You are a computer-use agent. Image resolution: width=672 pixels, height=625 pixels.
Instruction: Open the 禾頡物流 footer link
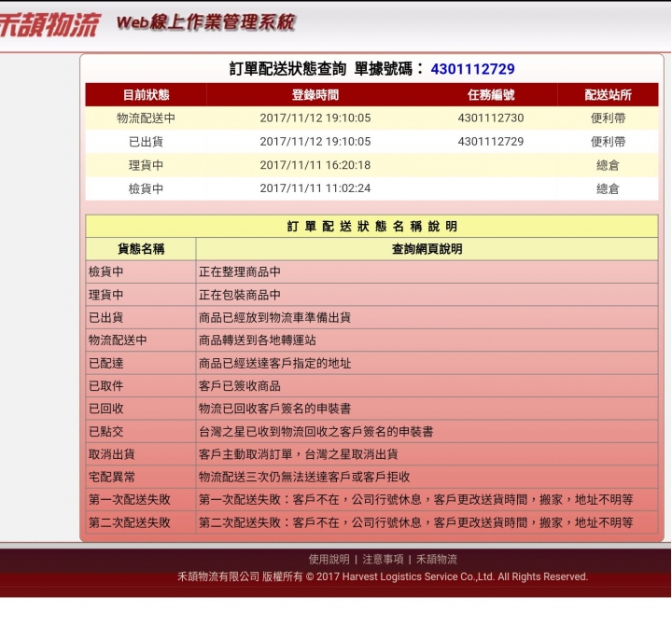point(436,559)
